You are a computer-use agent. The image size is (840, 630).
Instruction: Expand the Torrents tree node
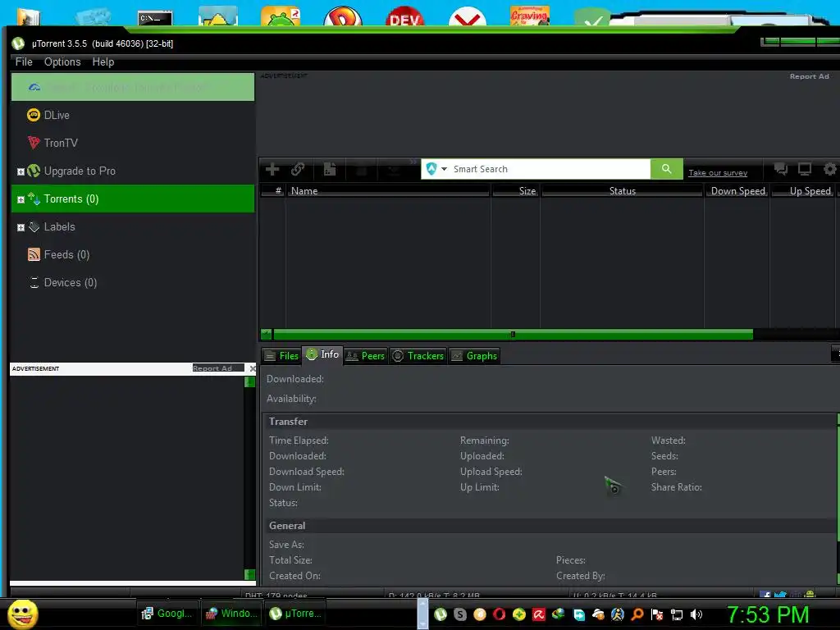point(21,200)
